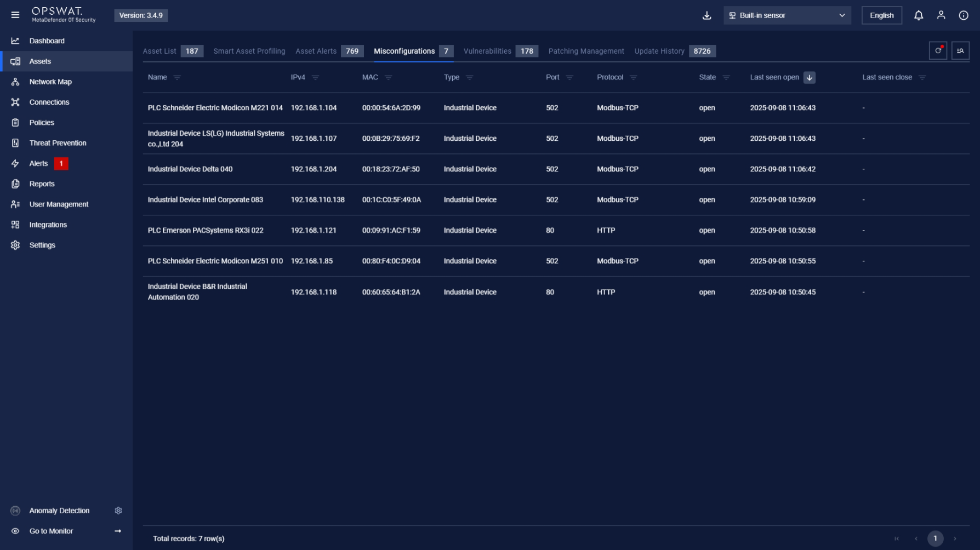The image size is (980, 550).
Task: Click the info icon in header
Action: (x=964, y=15)
